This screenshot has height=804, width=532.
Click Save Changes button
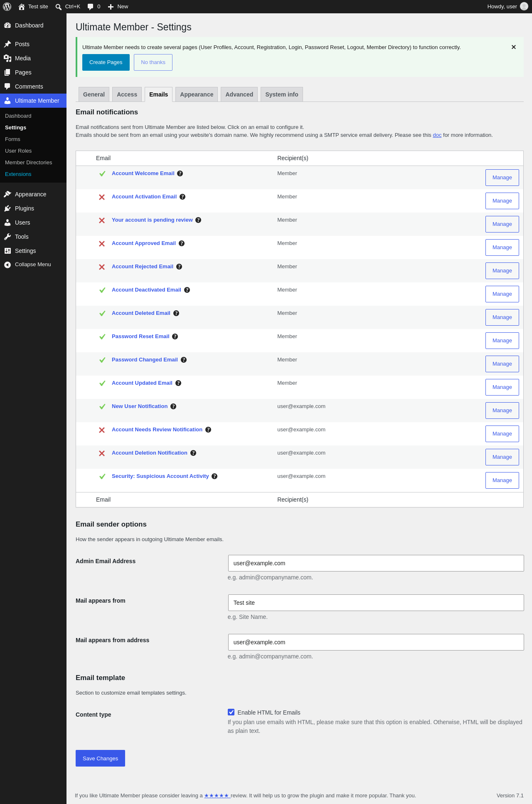(100, 758)
